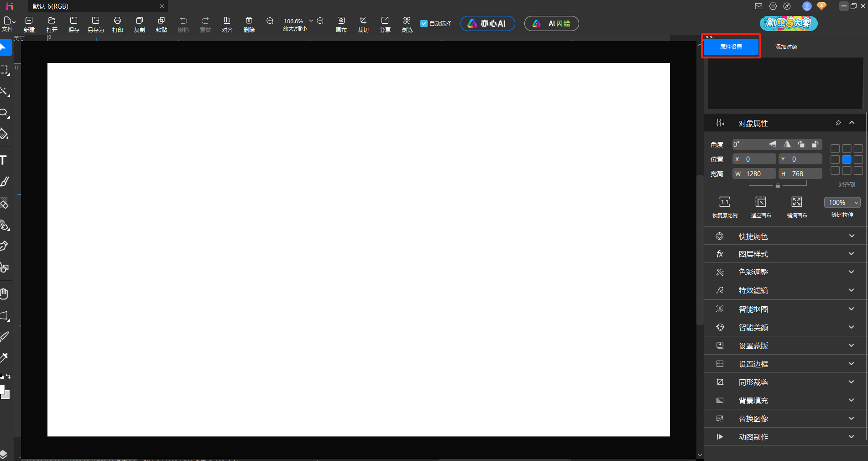The image size is (868, 461).
Task: Switch to the 添加对象 tab
Action: (x=786, y=47)
